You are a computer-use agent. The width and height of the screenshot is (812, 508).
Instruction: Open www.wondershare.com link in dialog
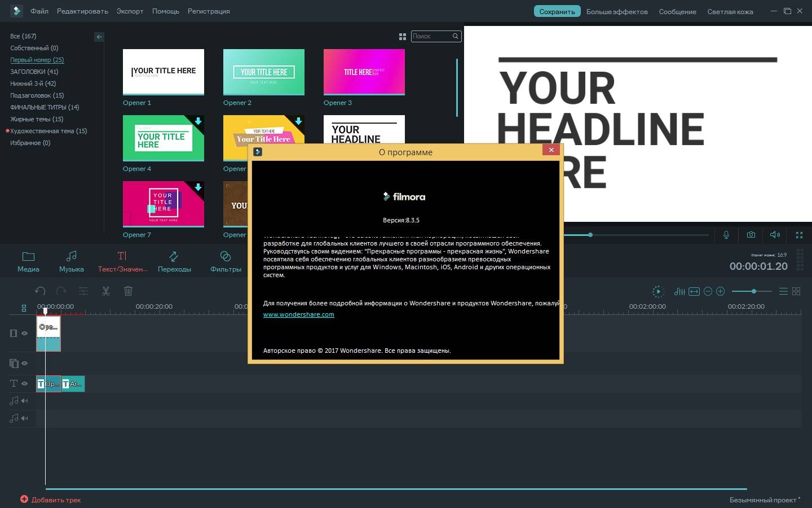point(299,314)
